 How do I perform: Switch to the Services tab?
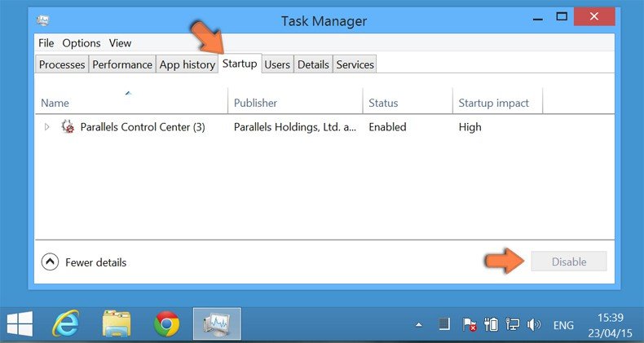click(x=355, y=64)
